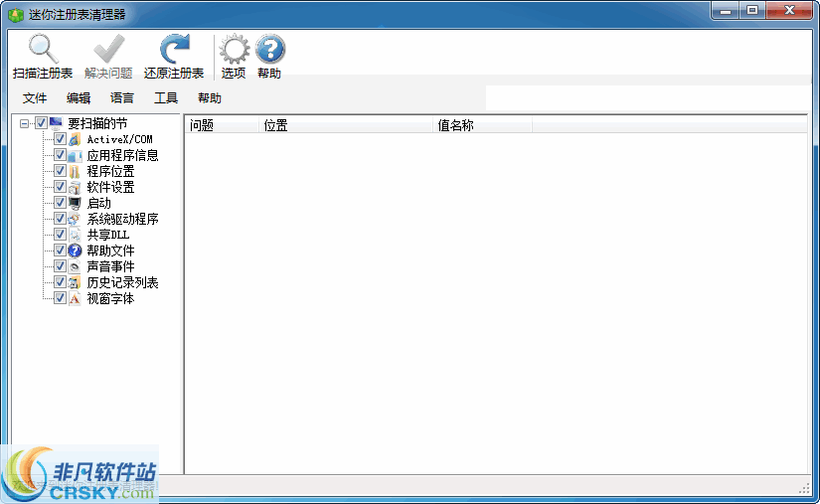The height and width of the screenshot is (504, 820).
Task: Select the 系统驱动程序 item icon
Action: point(75,219)
